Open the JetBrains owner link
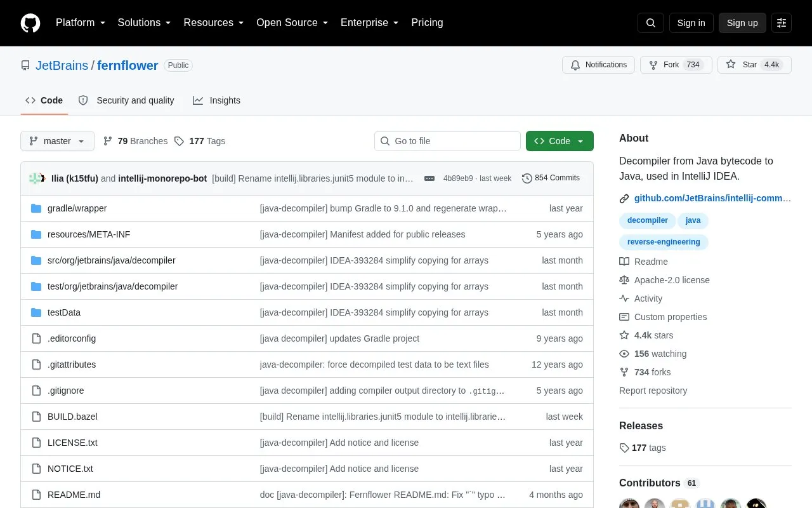 (x=62, y=65)
